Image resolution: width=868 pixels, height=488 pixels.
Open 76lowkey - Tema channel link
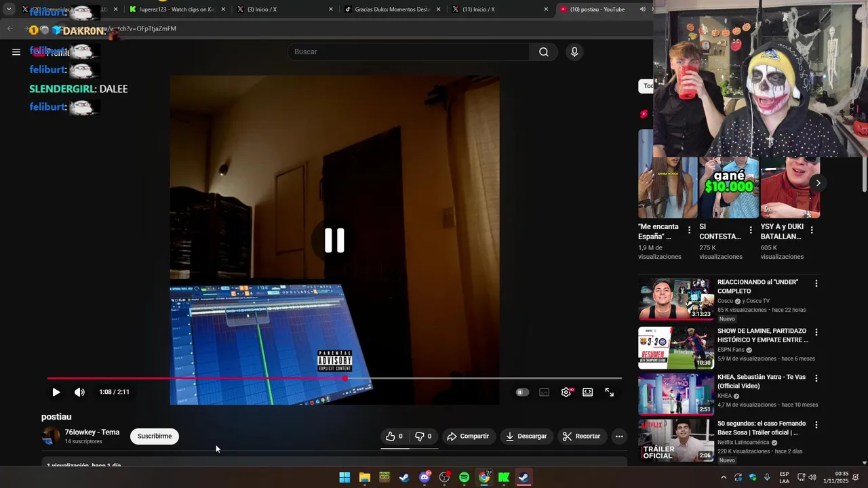coord(92,432)
